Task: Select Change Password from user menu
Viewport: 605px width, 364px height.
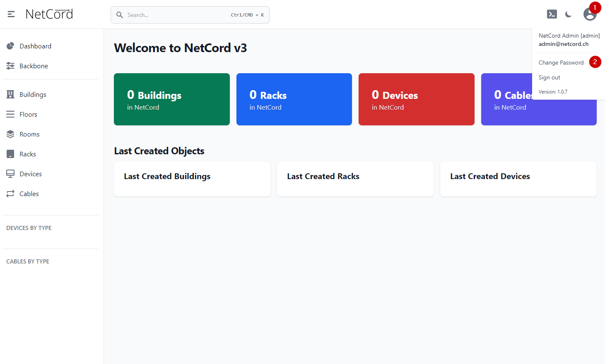Action: 561,62
